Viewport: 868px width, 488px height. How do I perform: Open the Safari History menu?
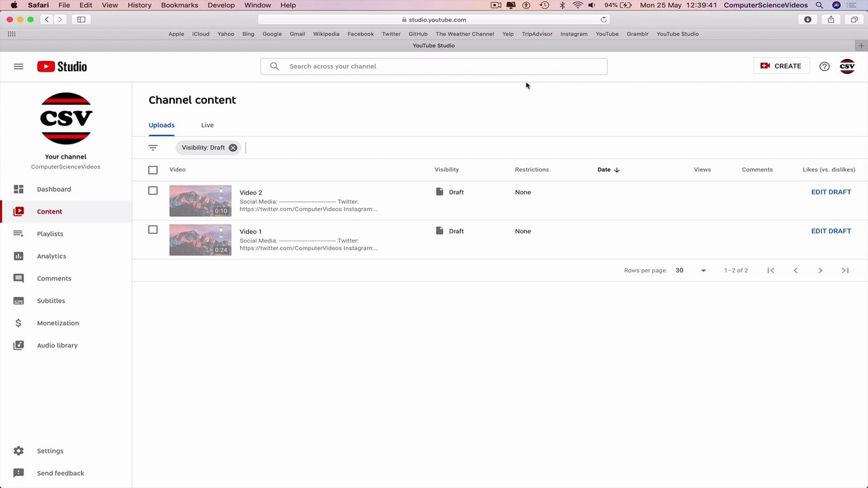point(140,5)
